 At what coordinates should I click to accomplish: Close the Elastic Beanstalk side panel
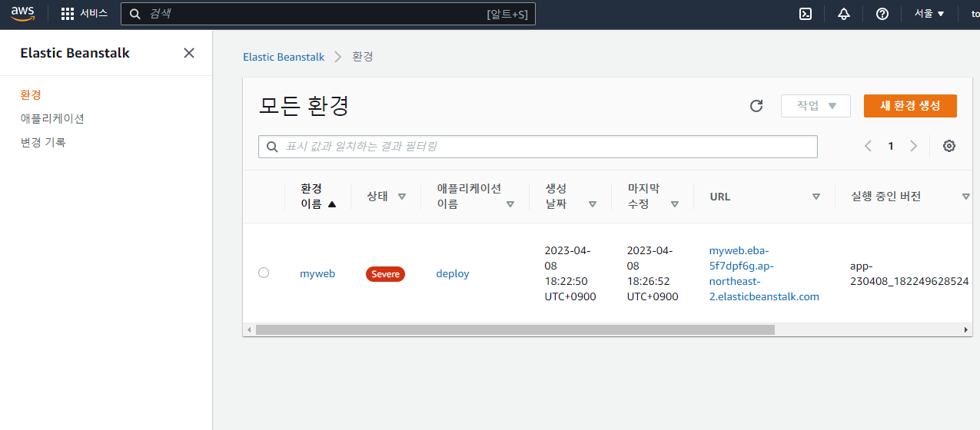tap(189, 53)
